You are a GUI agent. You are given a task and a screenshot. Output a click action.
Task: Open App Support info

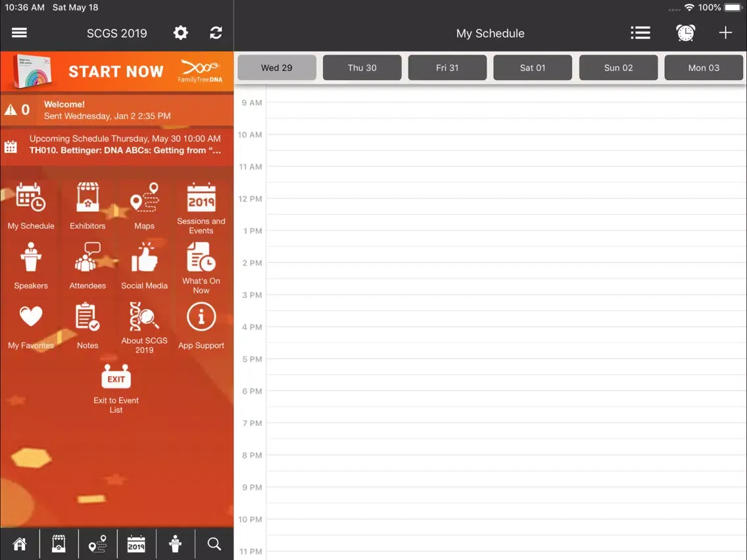(x=201, y=326)
